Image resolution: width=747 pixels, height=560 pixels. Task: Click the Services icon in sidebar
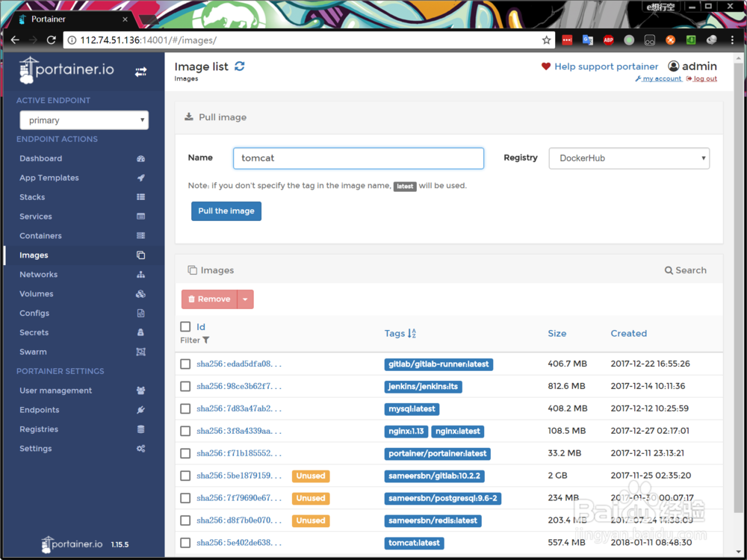click(x=140, y=217)
